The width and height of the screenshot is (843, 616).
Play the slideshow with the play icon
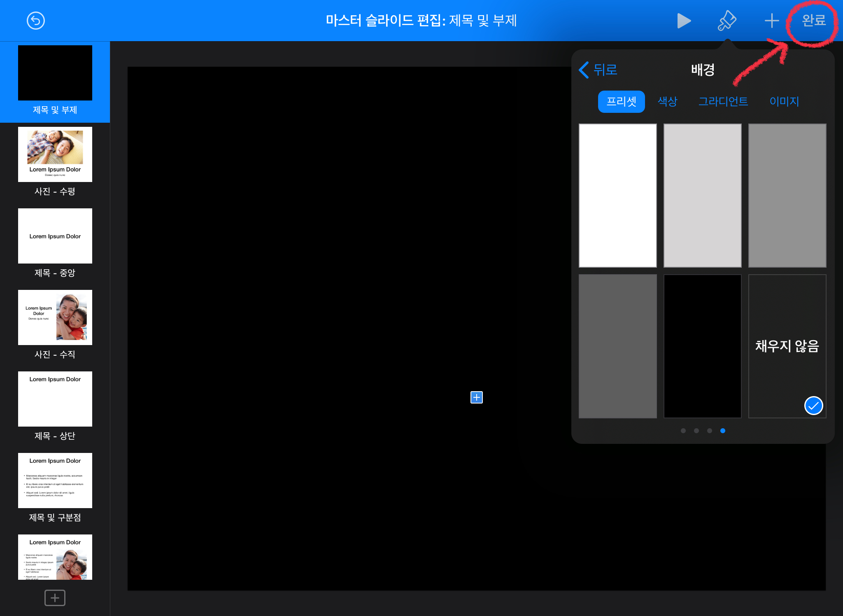(x=683, y=21)
